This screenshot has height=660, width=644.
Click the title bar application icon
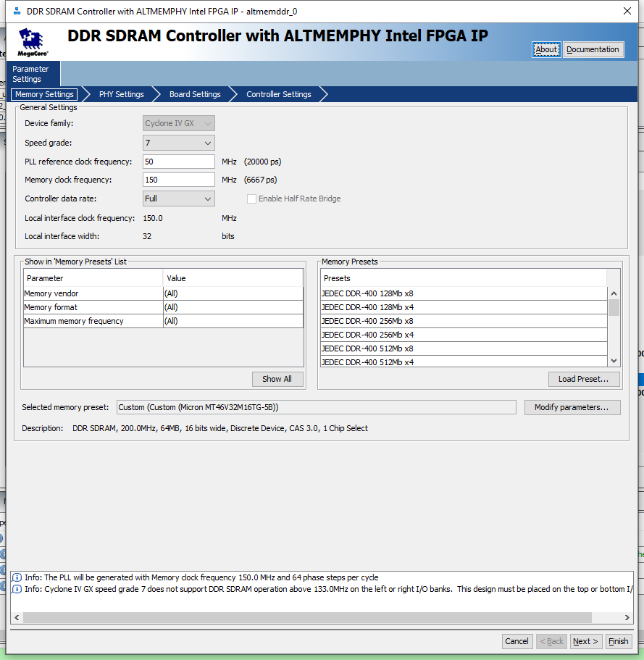coord(17,12)
